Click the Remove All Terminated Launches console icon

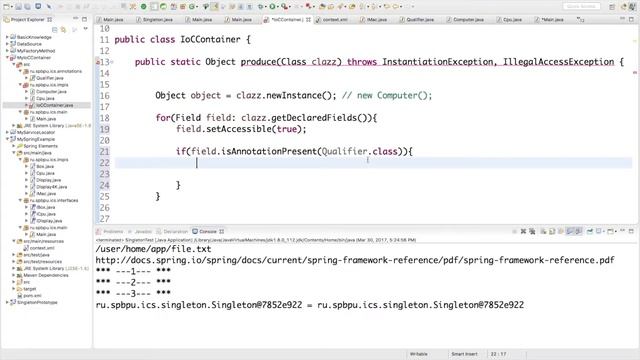tap(532, 231)
